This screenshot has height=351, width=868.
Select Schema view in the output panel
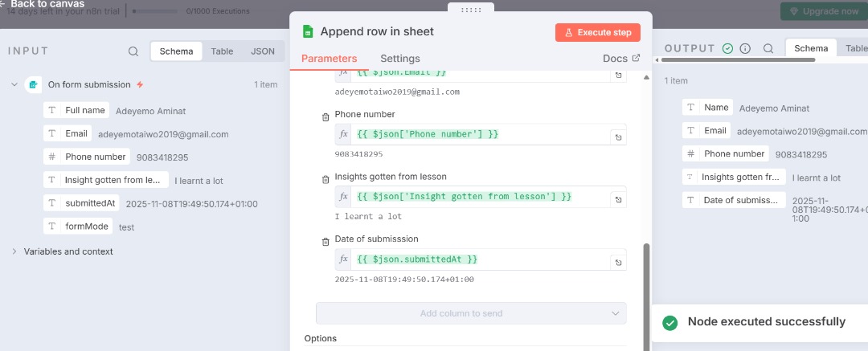coord(810,48)
